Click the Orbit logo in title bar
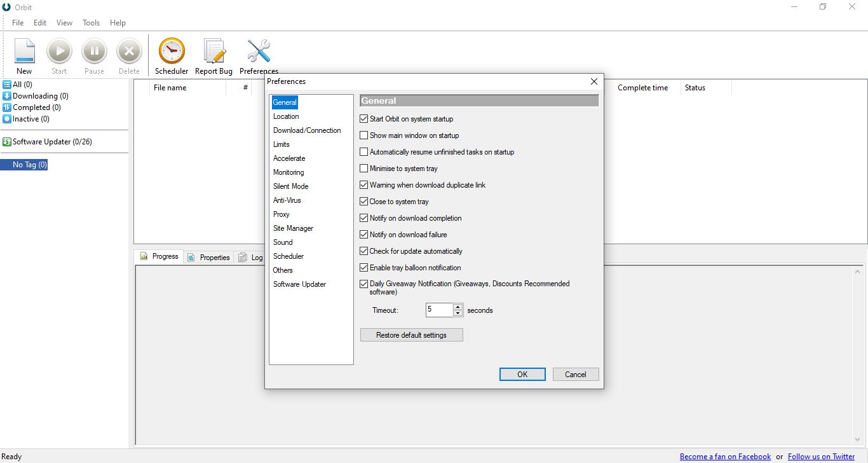The image size is (868, 463). [7, 7]
